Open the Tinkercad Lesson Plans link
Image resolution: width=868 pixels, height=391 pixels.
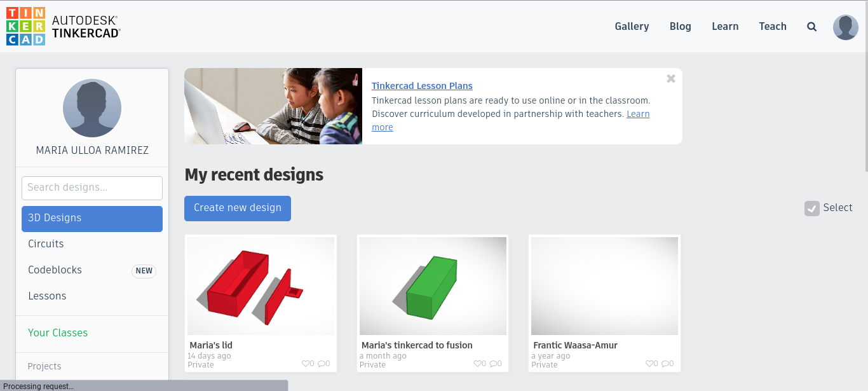coord(422,86)
